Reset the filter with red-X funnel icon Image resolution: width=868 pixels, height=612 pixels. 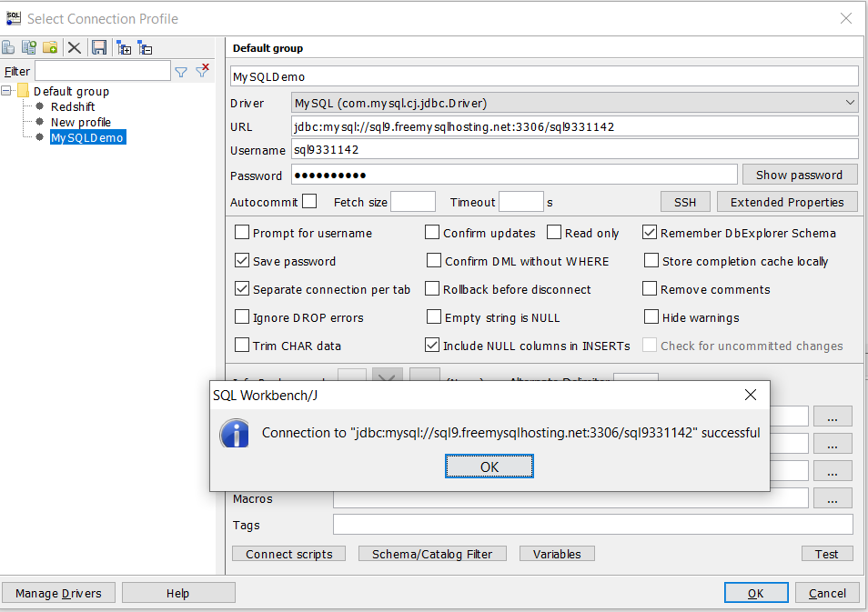pyautogui.click(x=203, y=71)
